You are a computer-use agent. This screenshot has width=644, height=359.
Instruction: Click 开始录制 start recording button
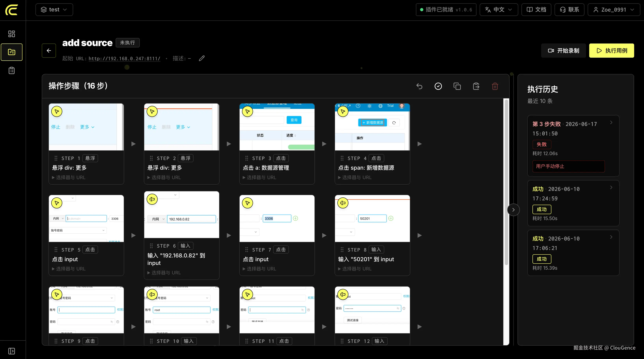tap(563, 51)
